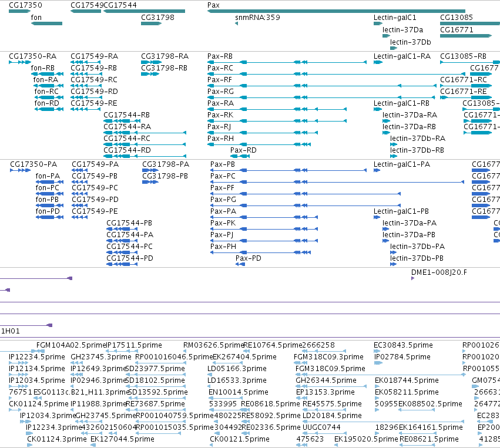The image size is (500, 448).
Task: Click the Lectin-galC1-RA transcript label
Action: tap(402, 56)
